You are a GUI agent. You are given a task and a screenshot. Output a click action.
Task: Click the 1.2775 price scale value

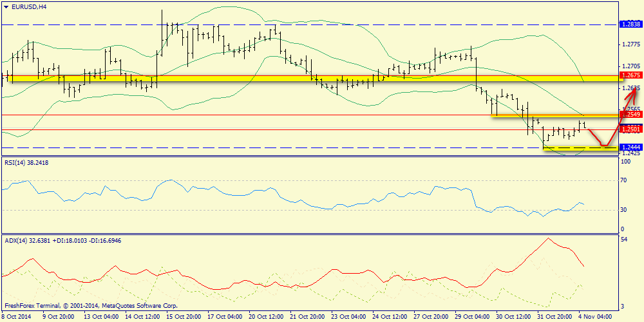click(631, 44)
